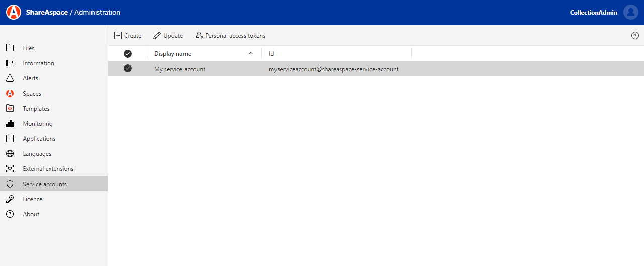Screen dimensions: 644x266
Task: Sort by Display name using the arrow
Action: (x=251, y=54)
